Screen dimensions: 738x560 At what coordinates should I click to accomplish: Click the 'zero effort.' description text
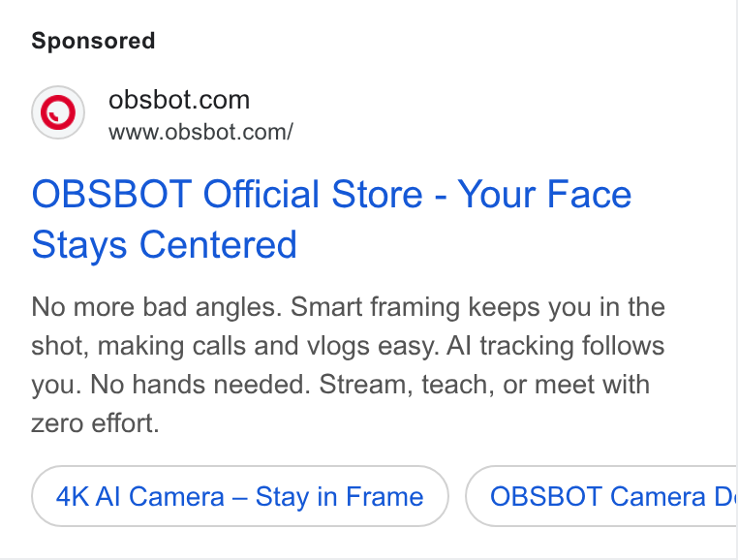click(x=95, y=423)
